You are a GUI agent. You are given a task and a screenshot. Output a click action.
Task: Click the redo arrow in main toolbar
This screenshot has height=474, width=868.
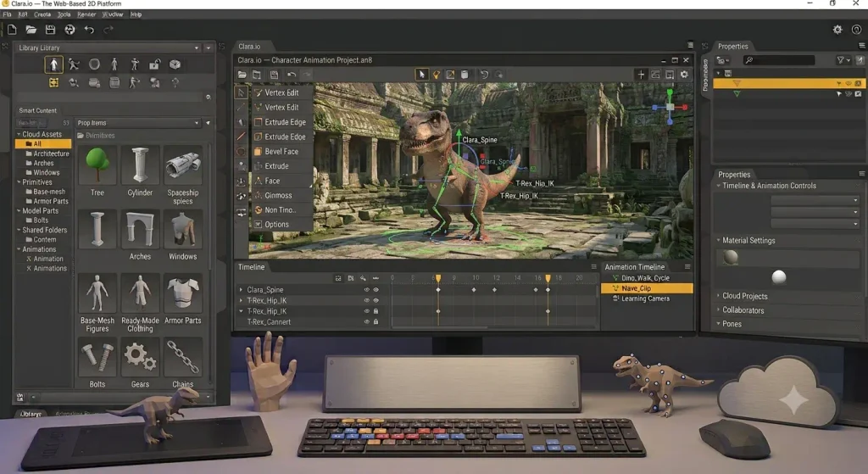[108, 30]
